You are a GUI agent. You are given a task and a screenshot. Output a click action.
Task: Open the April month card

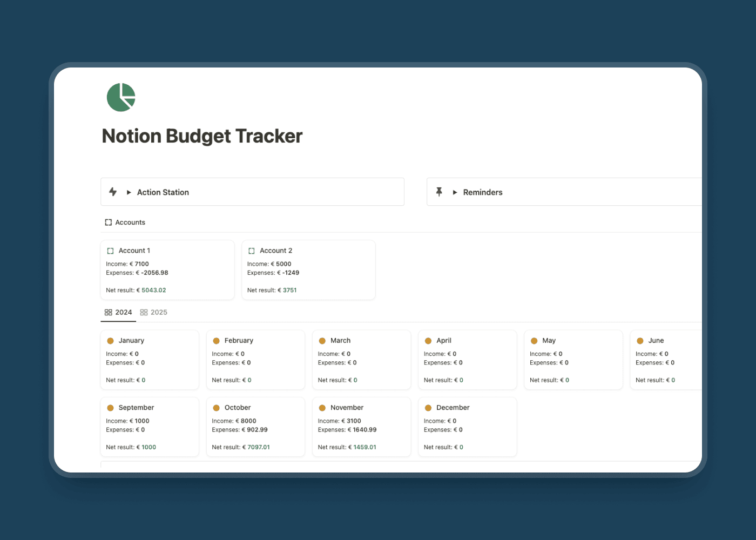click(444, 341)
